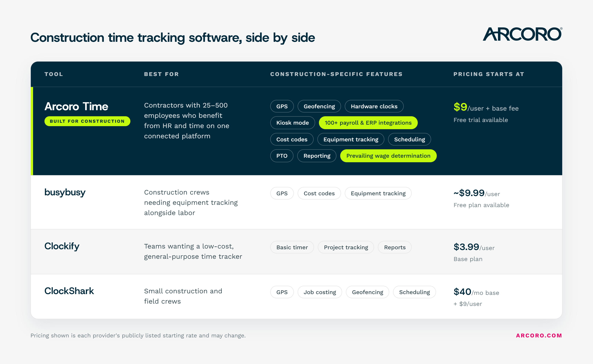Screen dimensions: 593x364
Task: Click the ARCORO logo
Action: 522,34
